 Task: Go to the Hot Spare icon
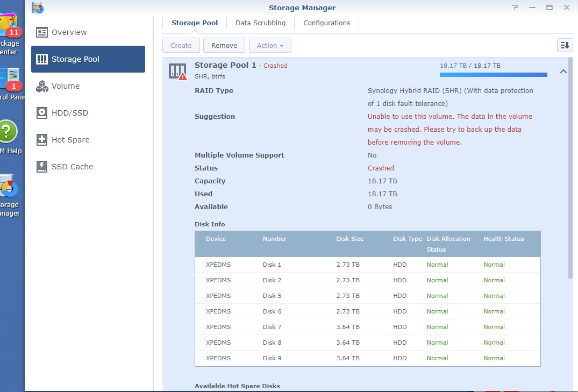pos(41,140)
